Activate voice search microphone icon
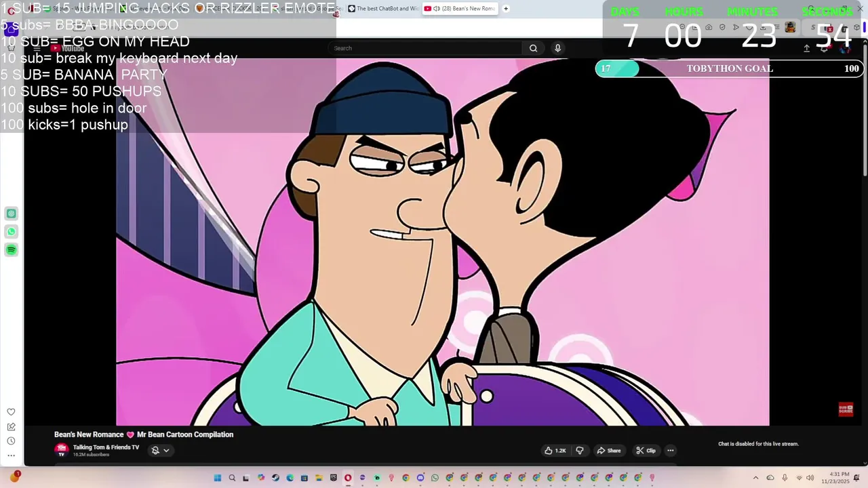Image resolution: width=868 pixels, height=488 pixels. 557,48
